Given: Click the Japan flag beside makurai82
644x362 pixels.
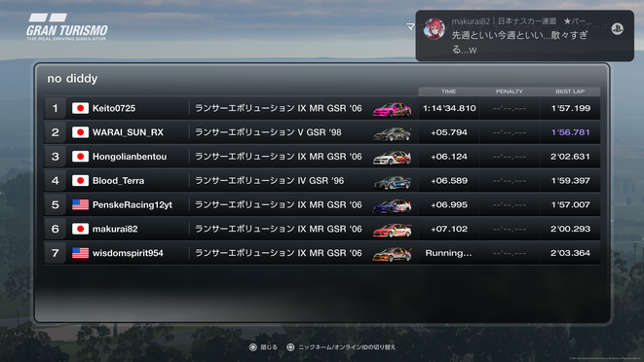Looking at the screenshot, I should (80, 229).
